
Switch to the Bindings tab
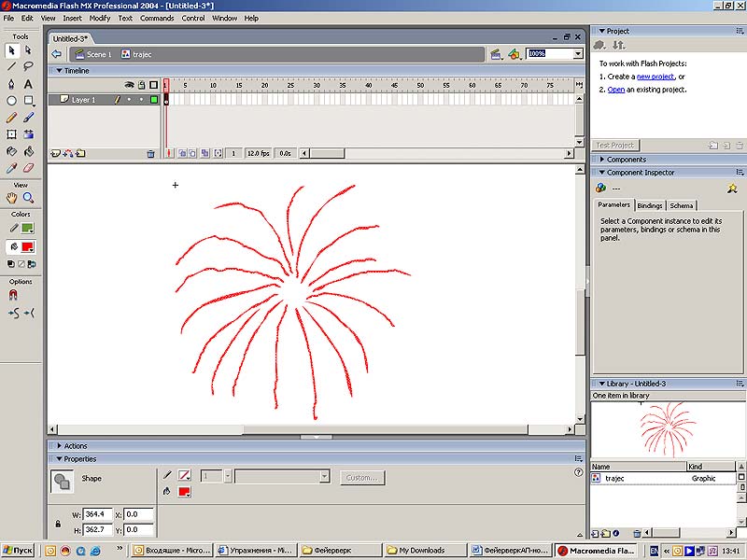650,205
